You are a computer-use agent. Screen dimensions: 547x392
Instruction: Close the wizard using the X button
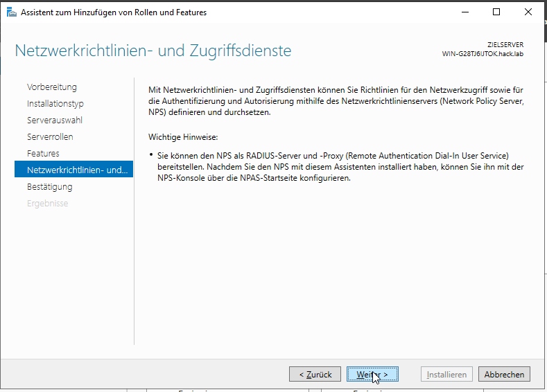tap(528, 12)
